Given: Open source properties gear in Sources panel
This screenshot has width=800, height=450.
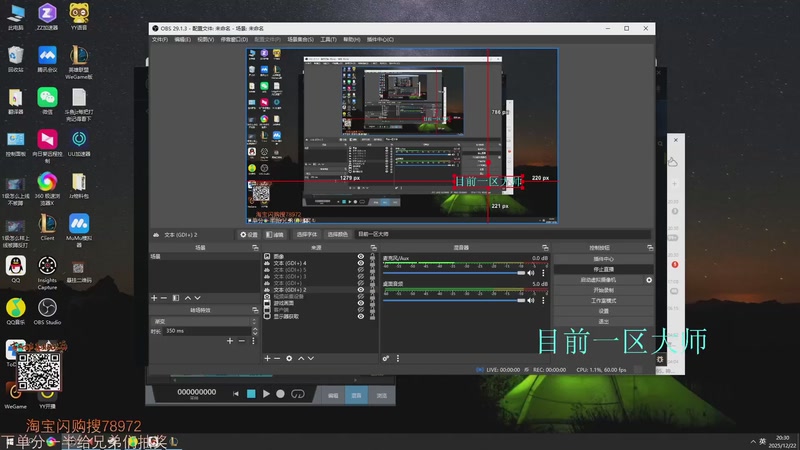Looking at the screenshot, I should pyautogui.click(x=289, y=359).
